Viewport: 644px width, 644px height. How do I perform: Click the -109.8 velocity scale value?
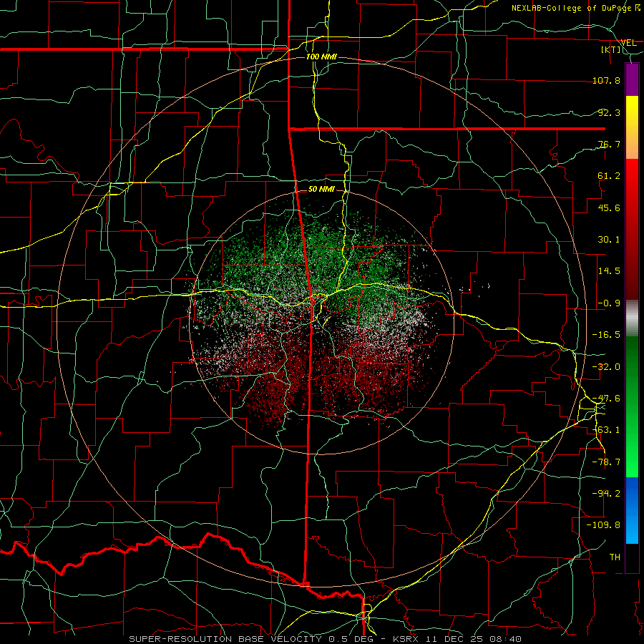tap(603, 525)
